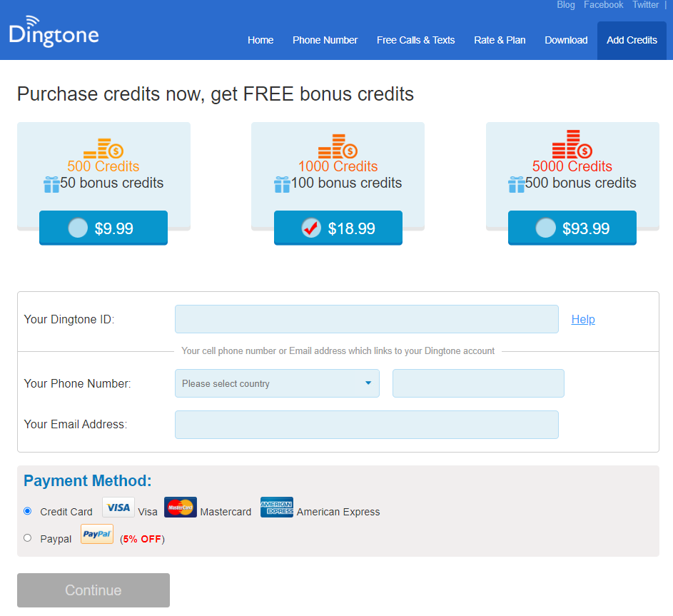
Task: Click the 500 Credits label
Action: 103,166
